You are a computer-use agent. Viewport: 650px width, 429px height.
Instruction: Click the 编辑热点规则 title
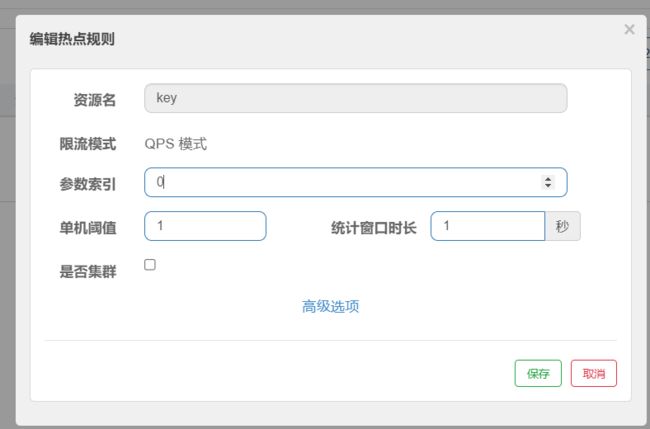72,39
